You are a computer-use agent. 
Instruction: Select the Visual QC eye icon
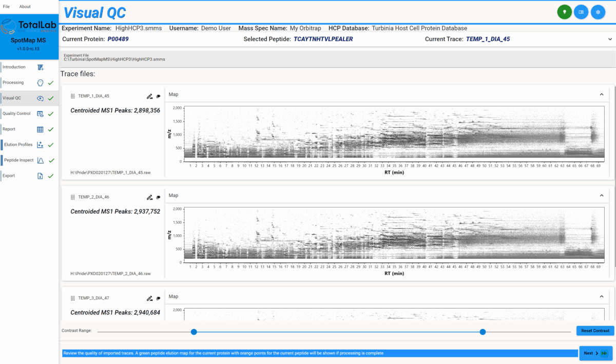coord(41,98)
